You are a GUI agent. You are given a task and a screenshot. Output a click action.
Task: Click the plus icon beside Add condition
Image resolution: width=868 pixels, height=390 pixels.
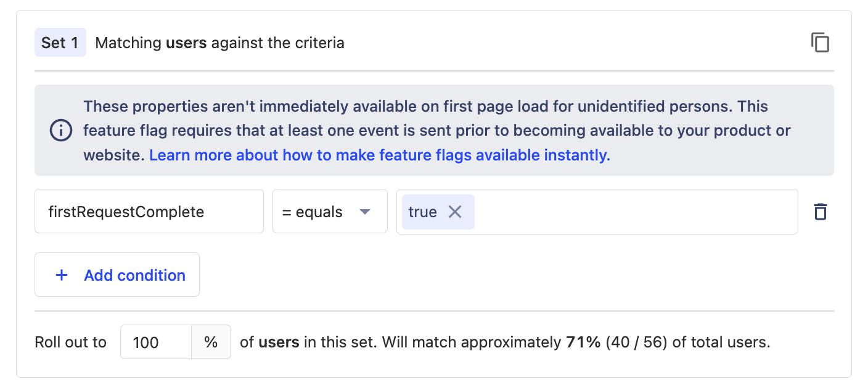coord(62,275)
